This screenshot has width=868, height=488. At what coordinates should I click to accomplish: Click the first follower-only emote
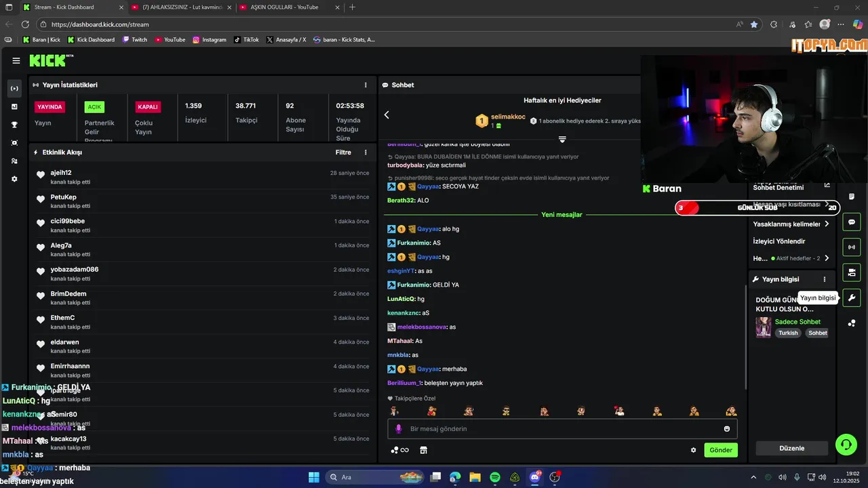coord(395,411)
